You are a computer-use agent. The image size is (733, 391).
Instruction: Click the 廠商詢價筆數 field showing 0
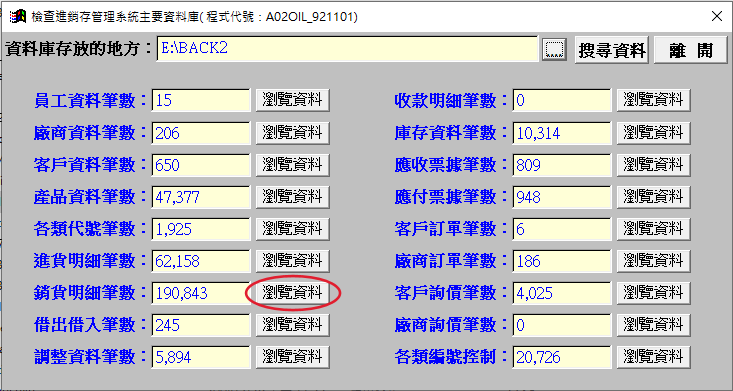(x=562, y=325)
